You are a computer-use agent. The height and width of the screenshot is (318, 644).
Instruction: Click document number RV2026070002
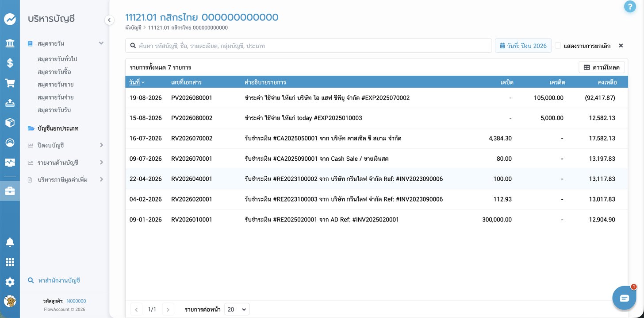pyautogui.click(x=192, y=139)
